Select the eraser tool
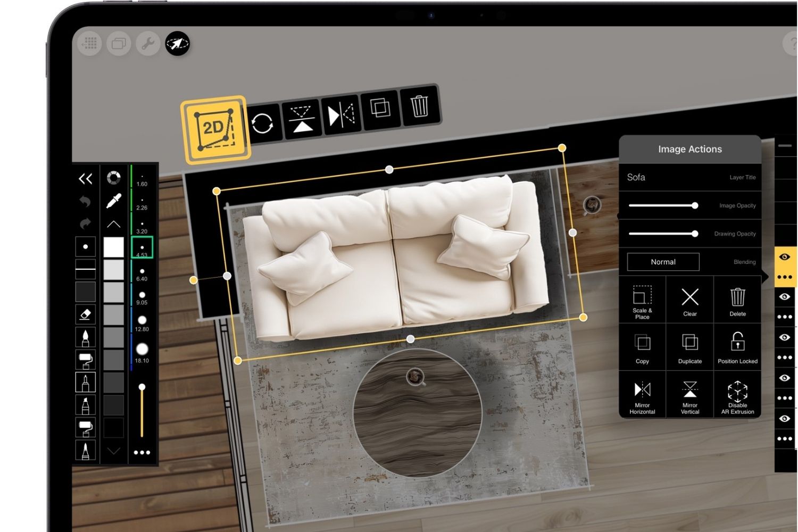The height and width of the screenshot is (532, 798). click(85, 314)
